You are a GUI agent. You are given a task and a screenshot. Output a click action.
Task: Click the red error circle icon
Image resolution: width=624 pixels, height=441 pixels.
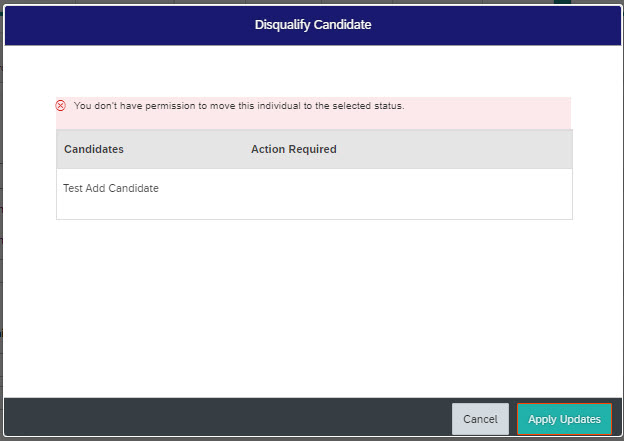tap(60, 105)
